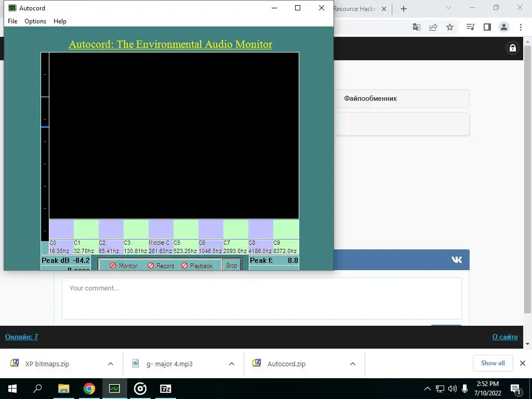Open Chrome three-dot menu
532x399 pixels.
click(521, 27)
